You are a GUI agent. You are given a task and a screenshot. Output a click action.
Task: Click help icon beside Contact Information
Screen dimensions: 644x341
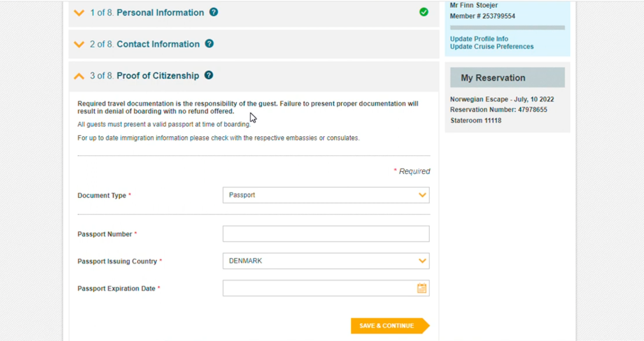(x=209, y=43)
